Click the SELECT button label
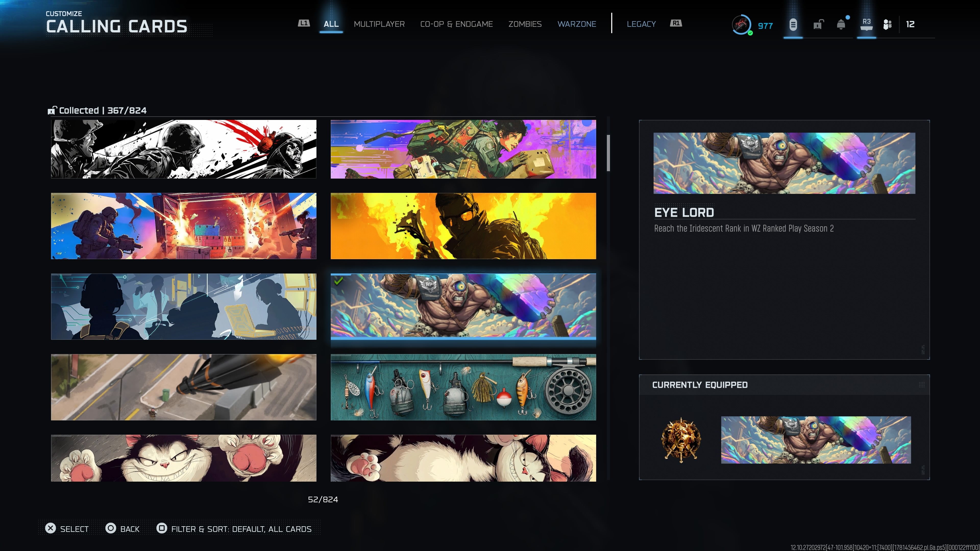This screenshot has height=551, width=980. pyautogui.click(x=74, y=529)
